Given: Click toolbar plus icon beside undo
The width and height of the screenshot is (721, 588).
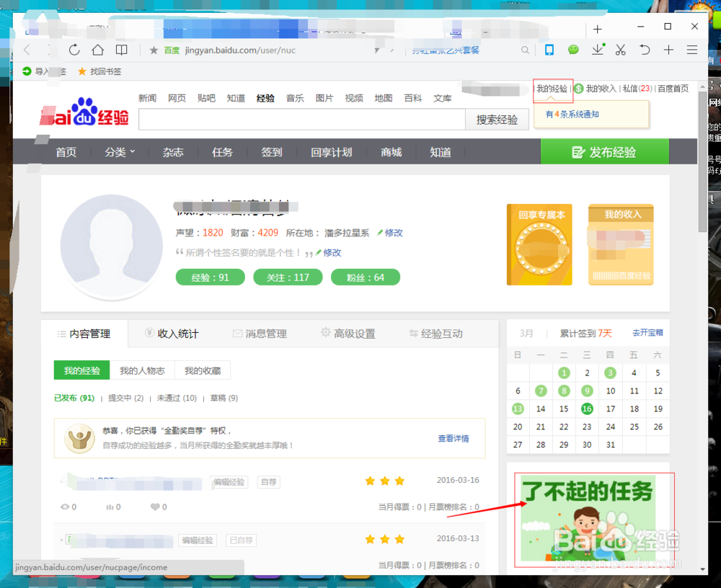Looking at the screenshot, I should [x=668, y=50].
